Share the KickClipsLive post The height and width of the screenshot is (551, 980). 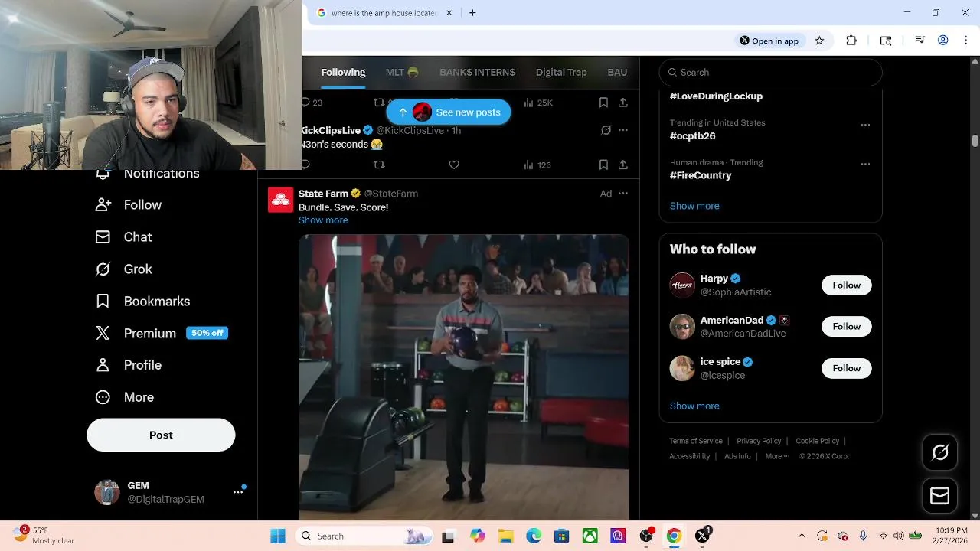[623, 165]
